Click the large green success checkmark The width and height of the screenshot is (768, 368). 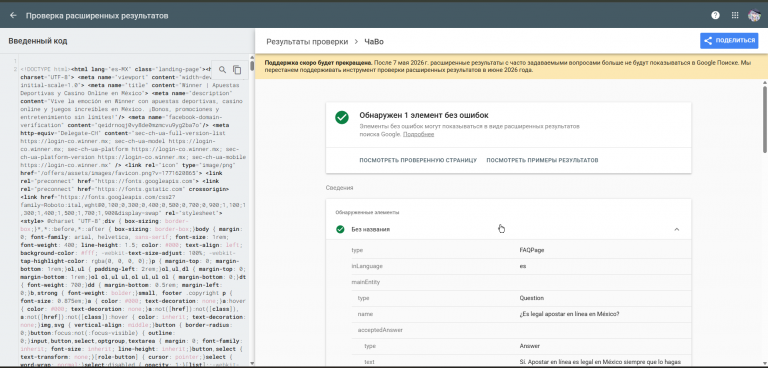point(342,118)
